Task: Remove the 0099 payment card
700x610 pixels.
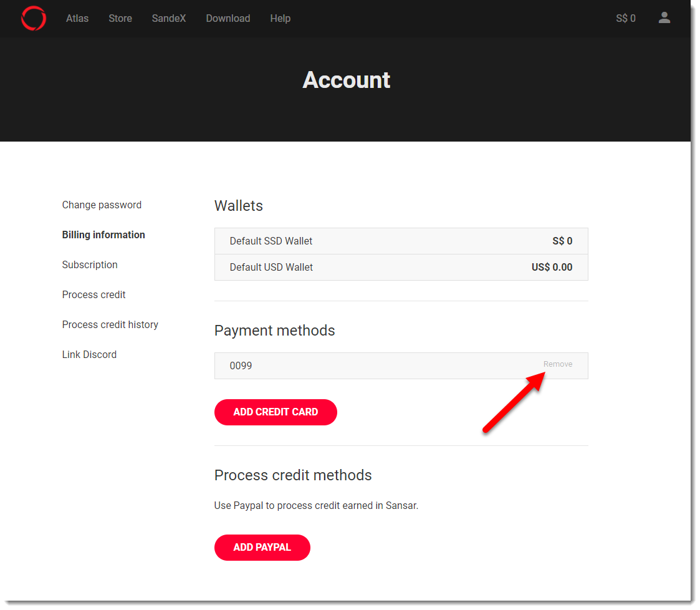Action: [557, 364]
